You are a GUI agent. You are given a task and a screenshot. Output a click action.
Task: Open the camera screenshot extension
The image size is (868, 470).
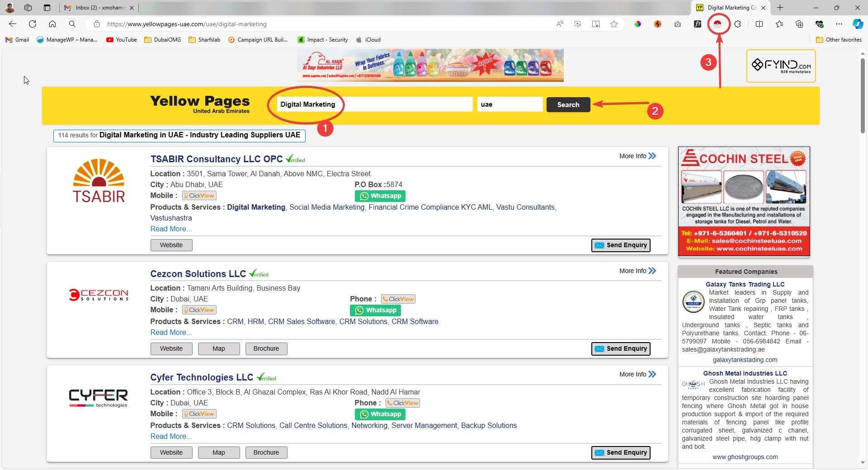click(x=677, y=24)
